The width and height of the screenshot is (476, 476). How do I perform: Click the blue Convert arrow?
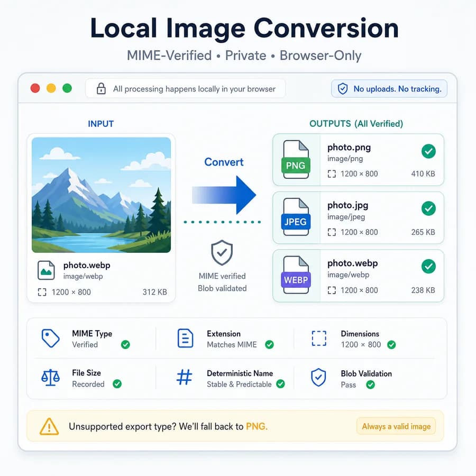pyautogui.click(x=224, y=195)
